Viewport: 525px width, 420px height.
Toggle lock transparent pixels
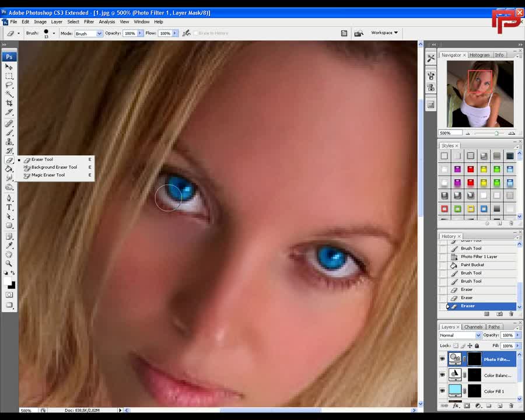[x=456, y=346]
